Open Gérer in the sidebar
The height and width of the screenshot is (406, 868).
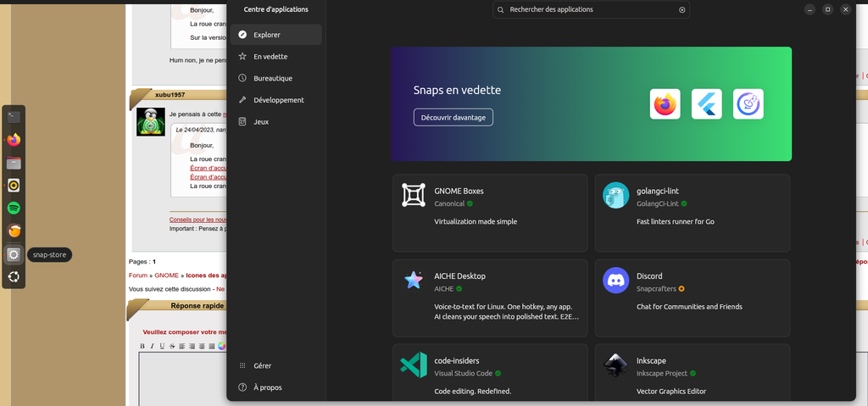275,365
